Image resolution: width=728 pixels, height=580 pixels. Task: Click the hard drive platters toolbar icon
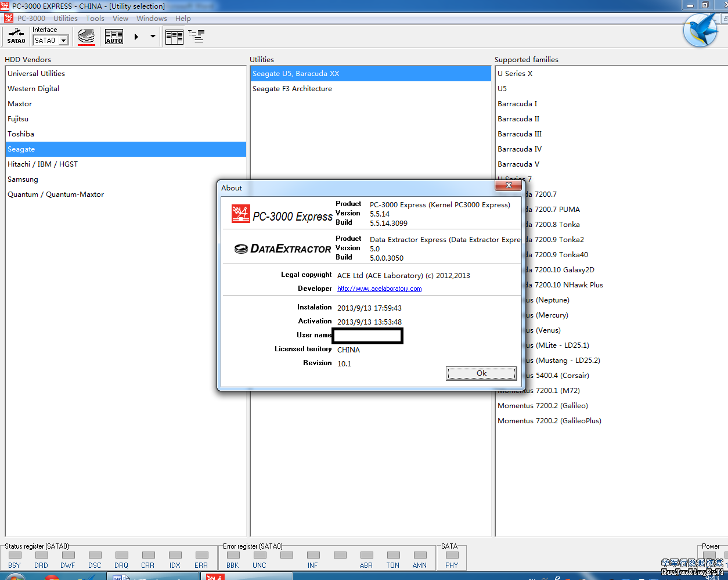[87, 37]
